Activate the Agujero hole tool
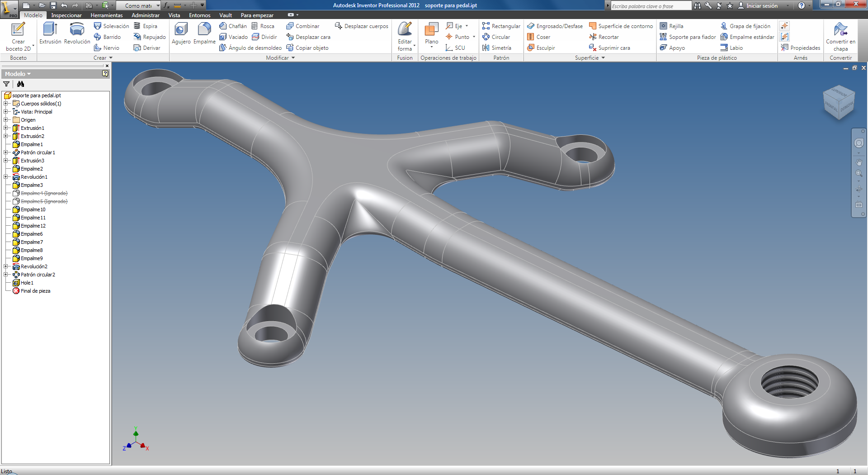 (181, 33)
